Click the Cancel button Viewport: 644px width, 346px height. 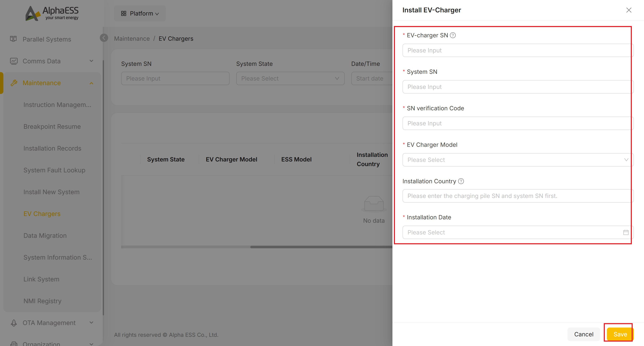[584, 334]
